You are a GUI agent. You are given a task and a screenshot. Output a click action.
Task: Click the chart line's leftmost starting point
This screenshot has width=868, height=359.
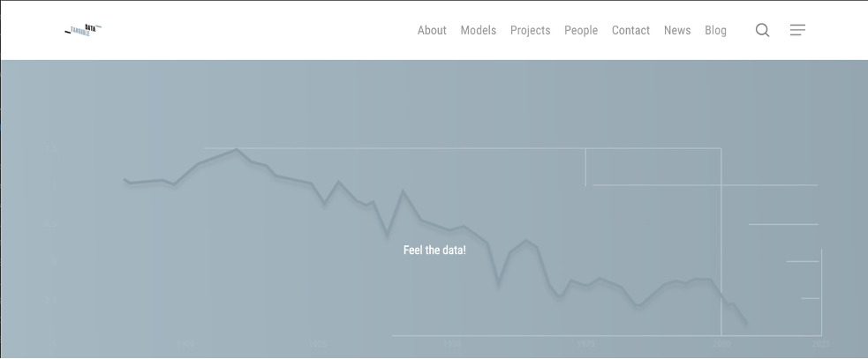click(125, 180)
